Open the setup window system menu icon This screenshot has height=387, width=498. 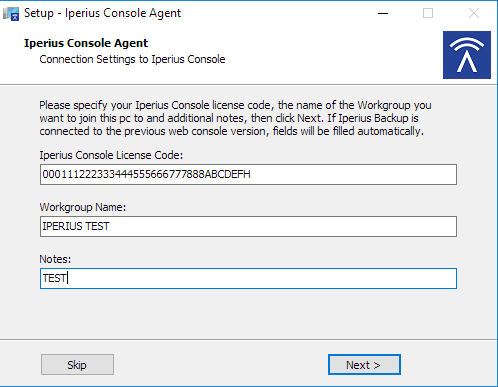[11, 14]
